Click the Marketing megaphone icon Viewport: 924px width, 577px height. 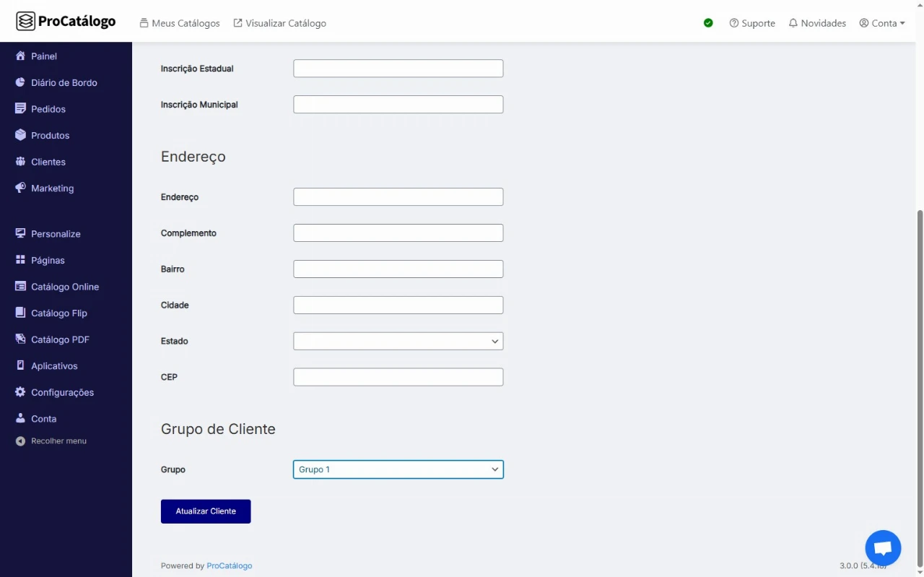pyautogui.click(x=20, y=188)
